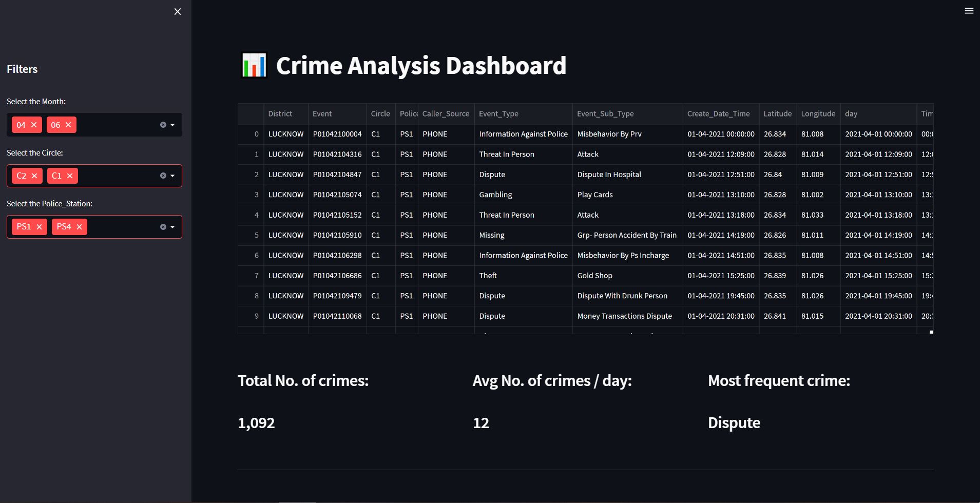This screenshot has width=980, height=503.
Task: Remove the "C1" circle filter tag
Action: [70, 175]
